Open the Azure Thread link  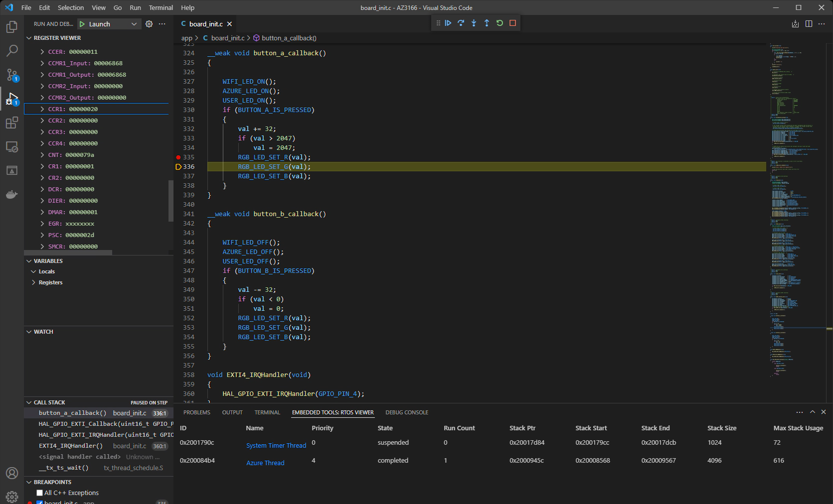point(265,463)
